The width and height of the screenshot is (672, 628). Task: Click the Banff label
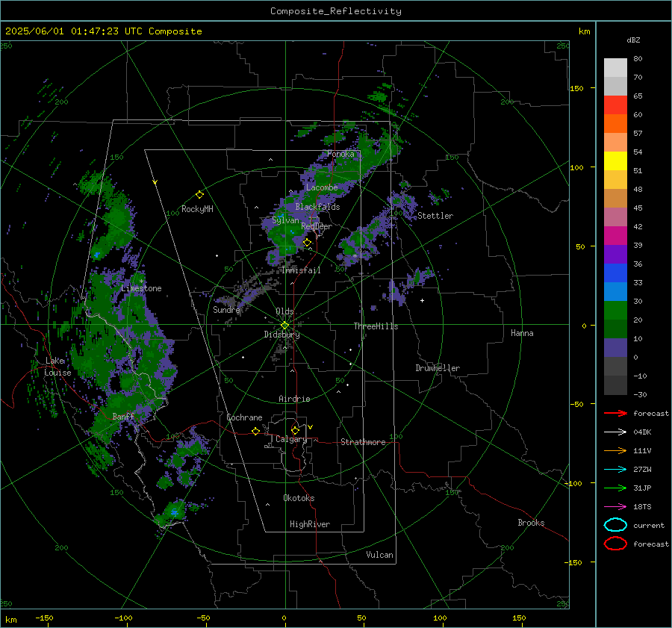[123, 416]
